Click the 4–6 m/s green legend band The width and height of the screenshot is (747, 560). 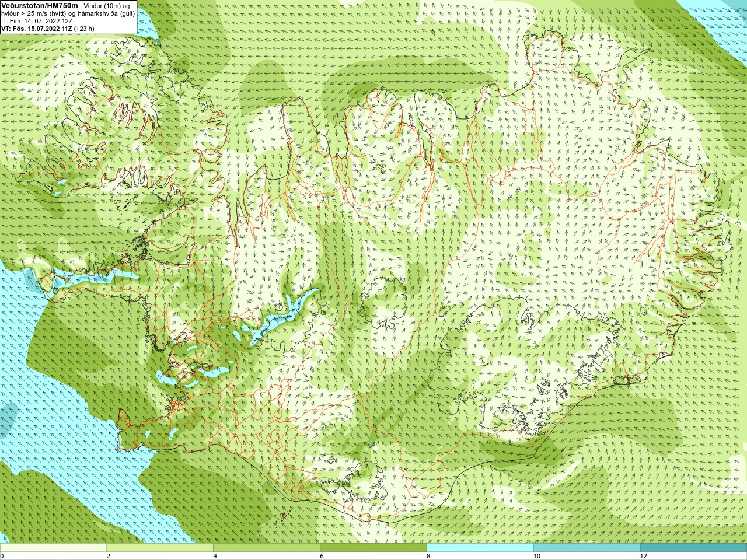267,548
